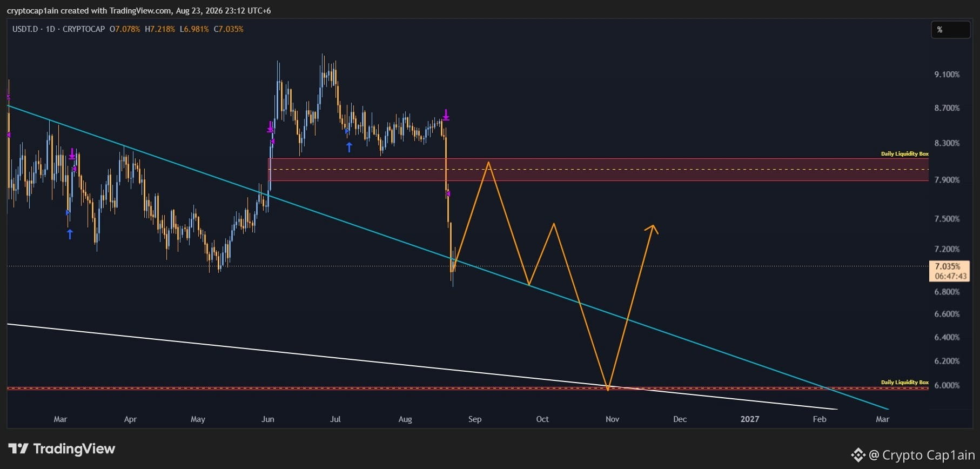Viewport: 980px width, 469px height.
Task: Click the blue up arrow under the March low
Action: pyautogui.click(x=70, y=234)
